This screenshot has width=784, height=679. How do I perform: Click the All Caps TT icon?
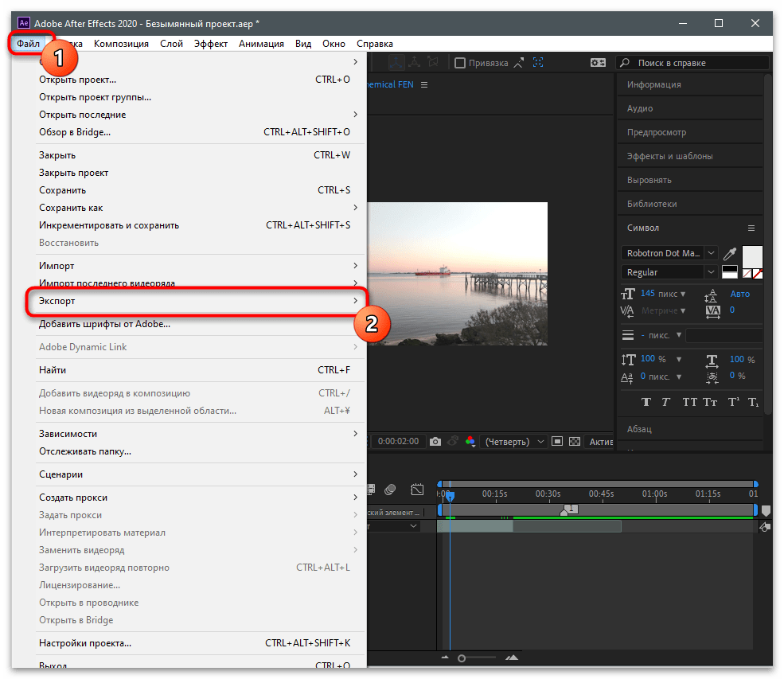689,402
